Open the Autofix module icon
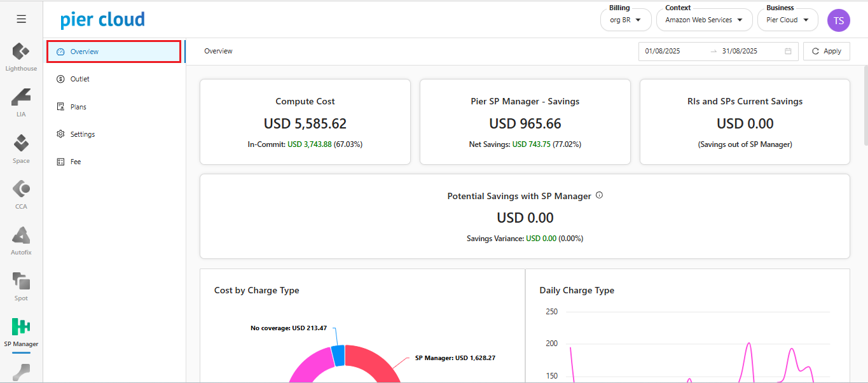Screen dimensions: 868x383 [21, 235]
